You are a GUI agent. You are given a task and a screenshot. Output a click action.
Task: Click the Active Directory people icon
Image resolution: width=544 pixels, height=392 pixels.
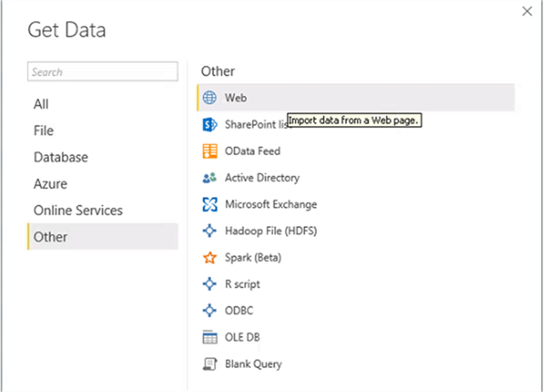click(209, 178)
